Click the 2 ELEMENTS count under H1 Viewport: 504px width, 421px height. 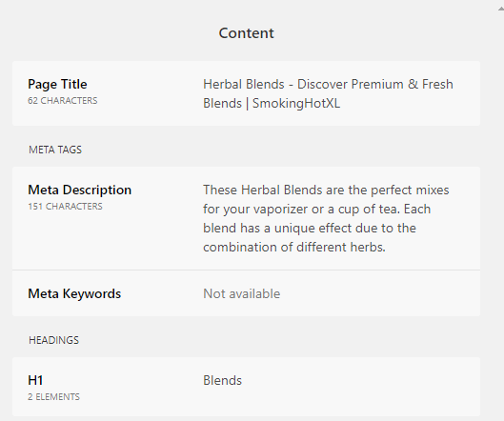tap(53, 397)
